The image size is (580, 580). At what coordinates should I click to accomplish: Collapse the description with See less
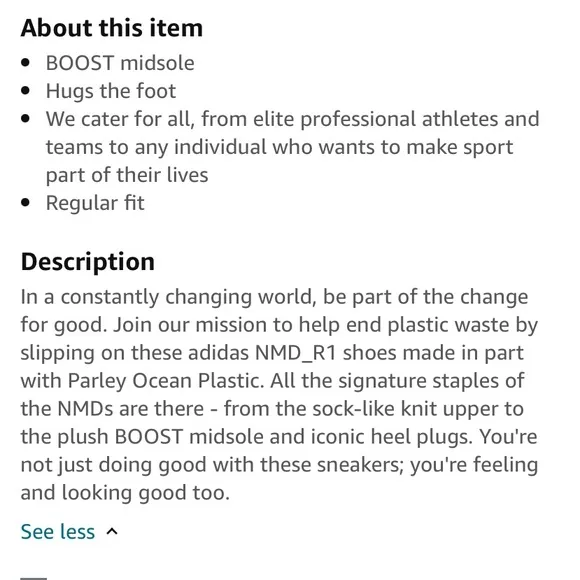coord(58,532)
